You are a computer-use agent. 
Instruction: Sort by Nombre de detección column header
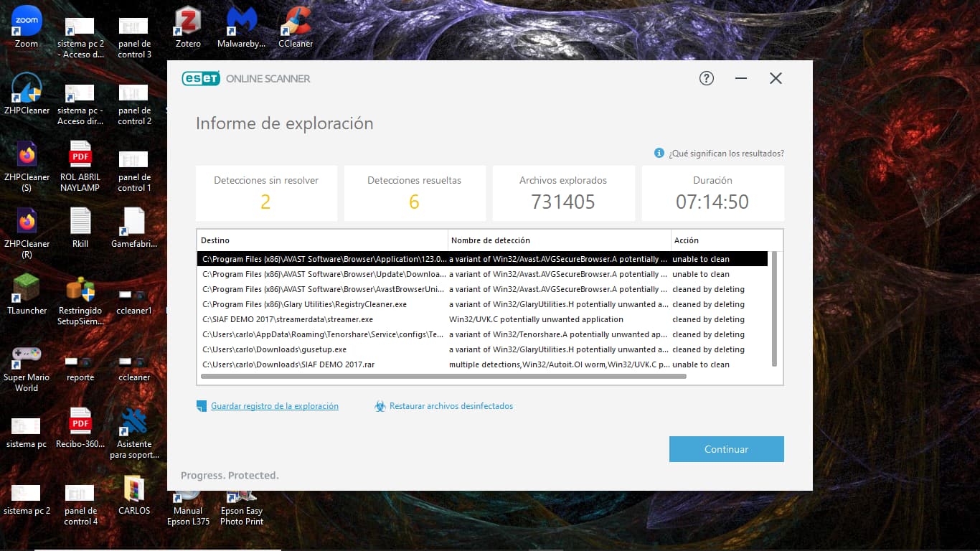(559, 240)
